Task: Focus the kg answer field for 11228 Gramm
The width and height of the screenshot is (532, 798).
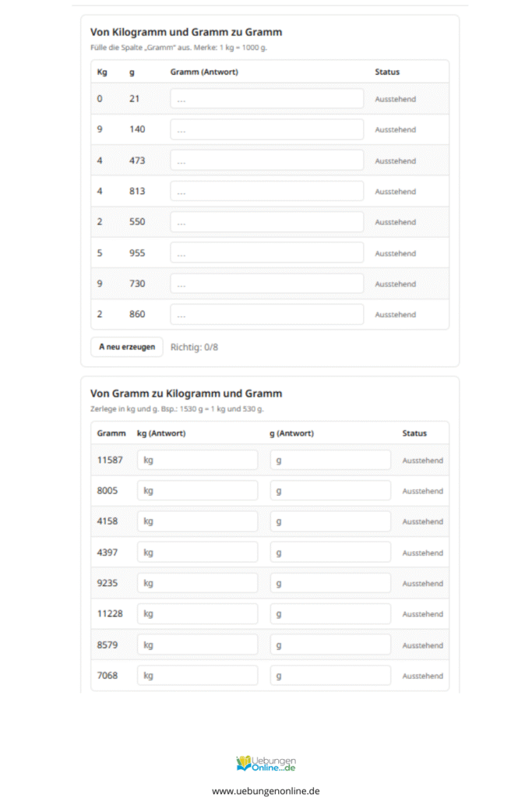Action: pos(197,614)
